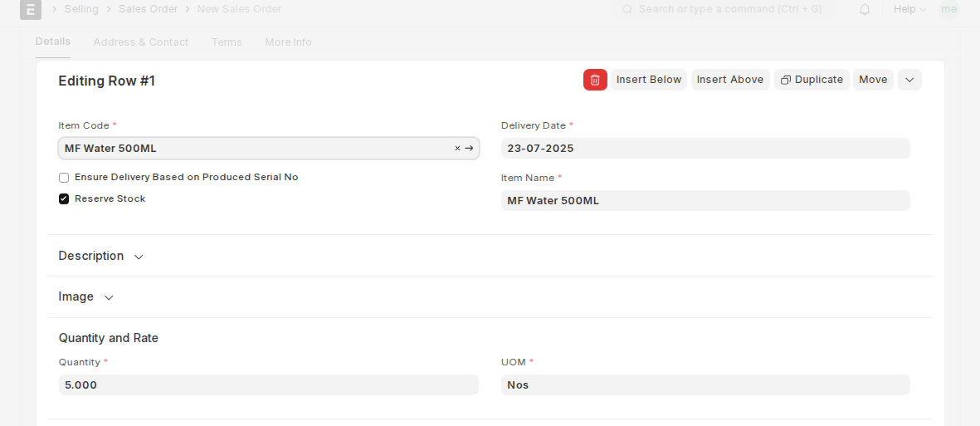Click the ERPNext home logo icon
This screenshot has width=980, height=426.
31,9
